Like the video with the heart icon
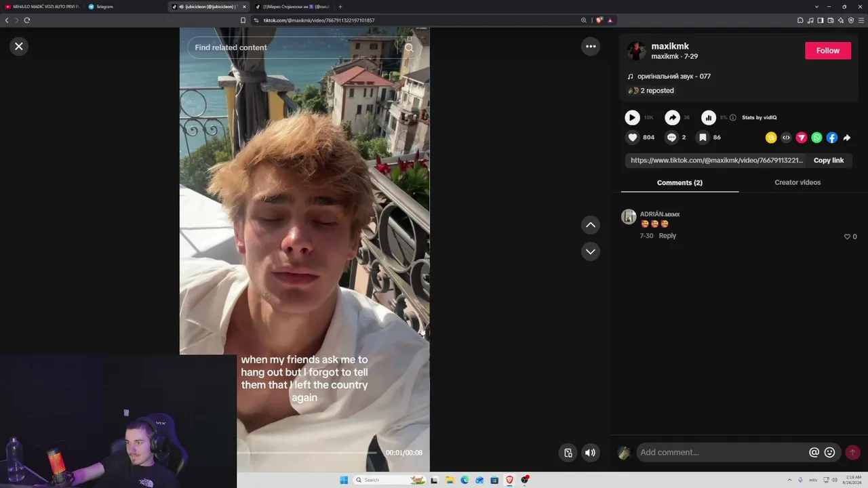868x488 pixels. pyautogui.click(x=633, y=138)
